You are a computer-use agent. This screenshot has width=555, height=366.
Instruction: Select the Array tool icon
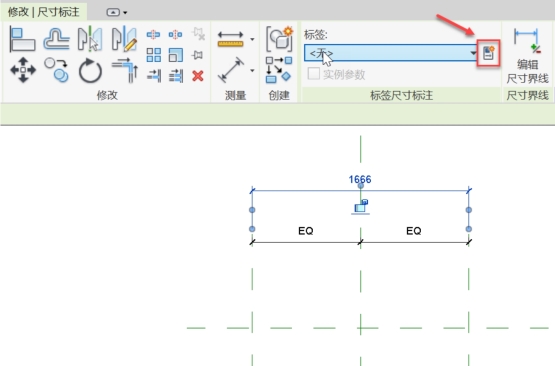(154, 55)
